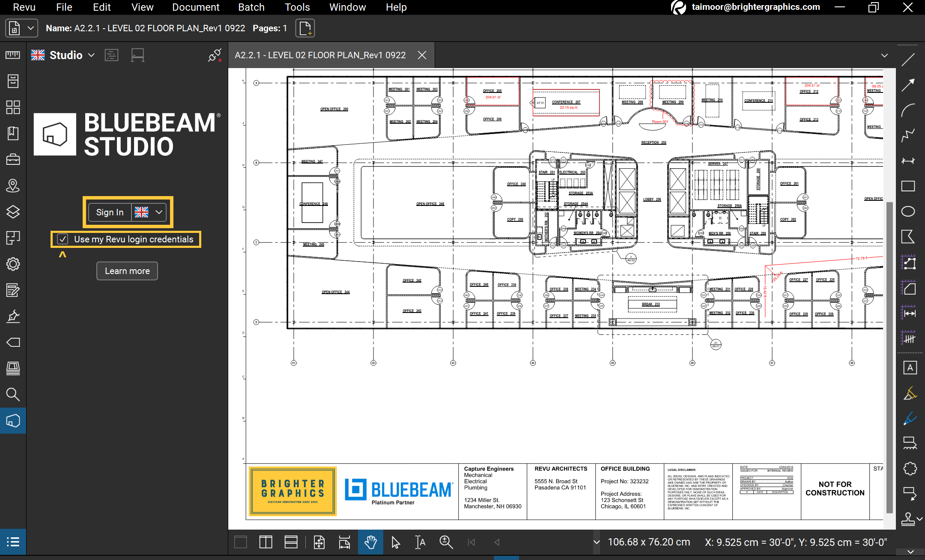925x560 pixels.
Task: Open the Search panel in the sidebar
Action: [13, 394]
